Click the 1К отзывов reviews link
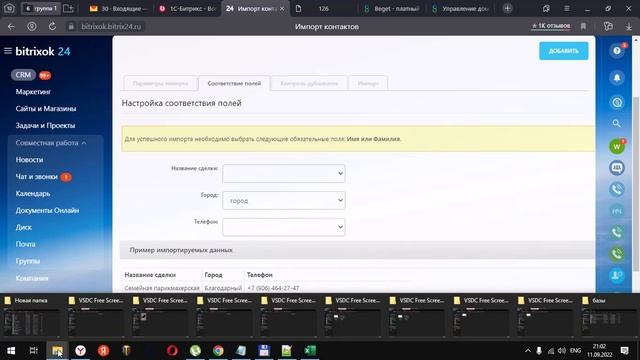Screen dimensions: 640x360 pos(551,26)
